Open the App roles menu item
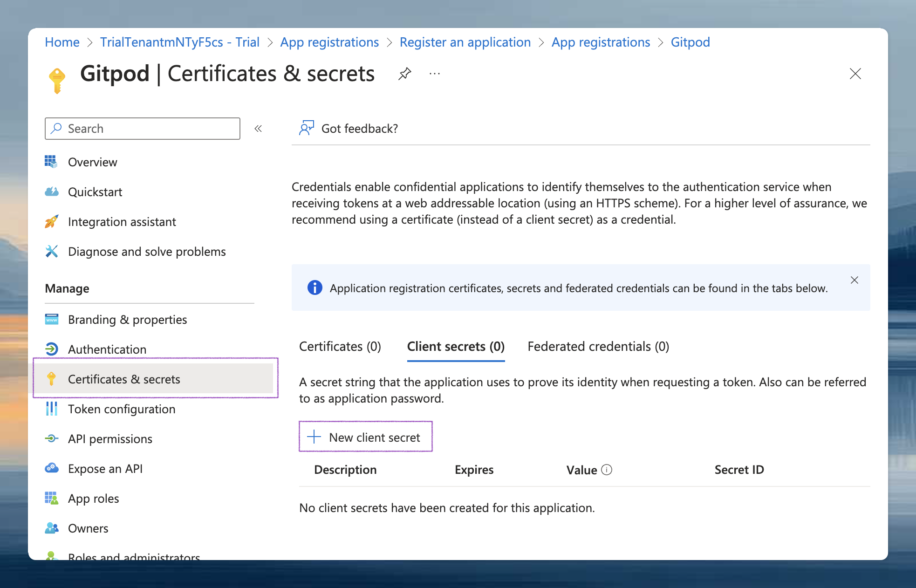 coord(93,499)
